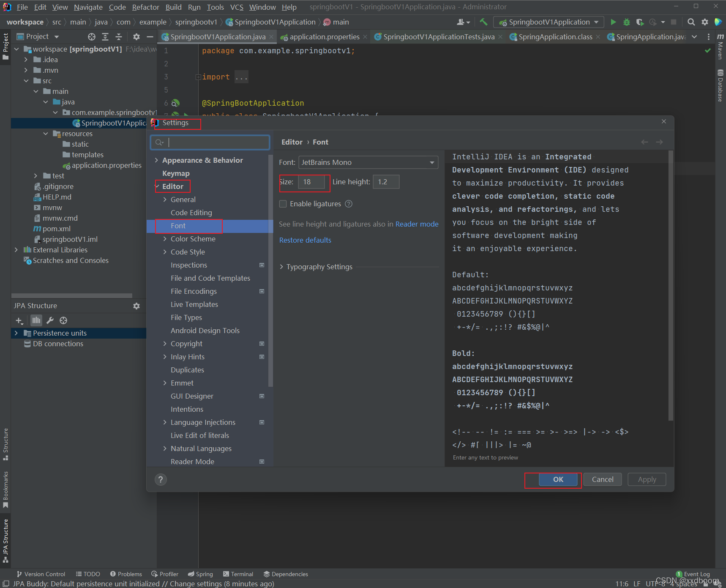
Task: Click the font Size input field
Action: (311, 182)
